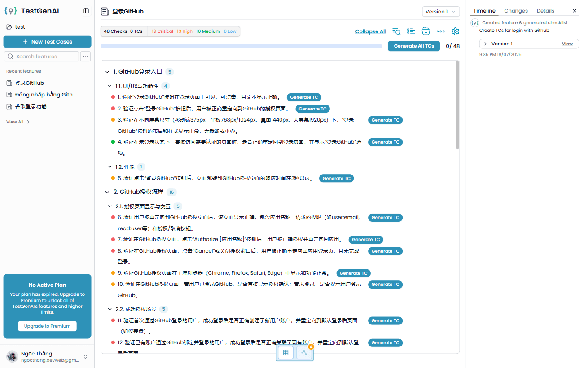Generate TC for checklist item 7

[x=366, y=240]
